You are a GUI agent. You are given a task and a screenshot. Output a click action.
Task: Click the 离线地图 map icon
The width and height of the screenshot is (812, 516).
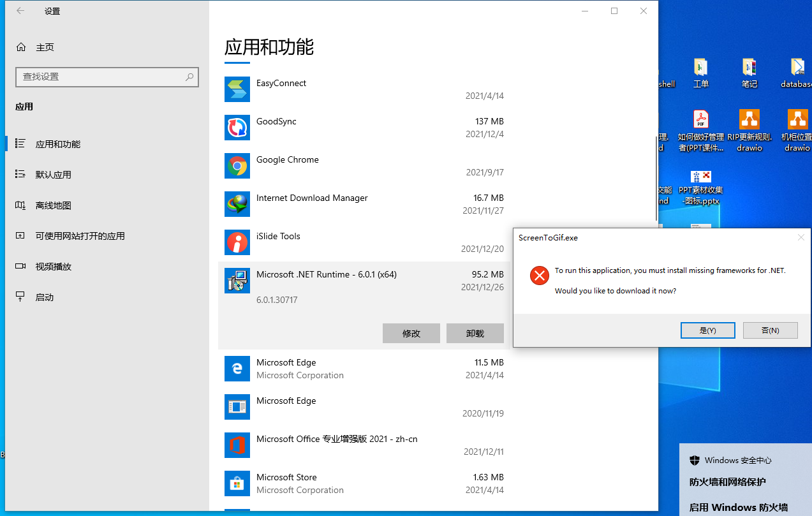(20, 205)
